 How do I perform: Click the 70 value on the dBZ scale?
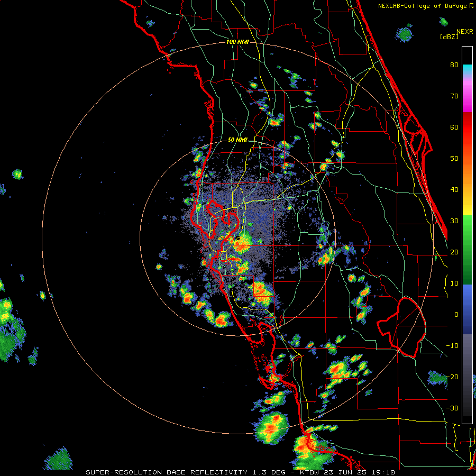coord(454,96)
